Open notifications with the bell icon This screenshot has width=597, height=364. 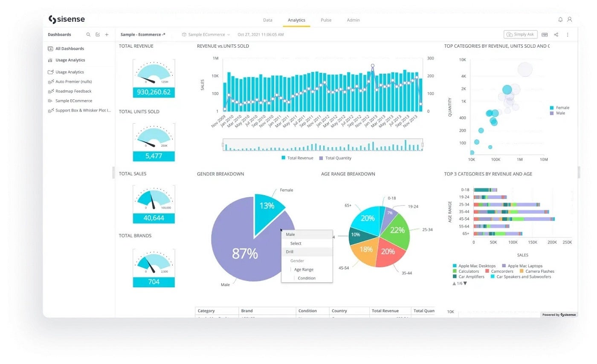(561, 20)
